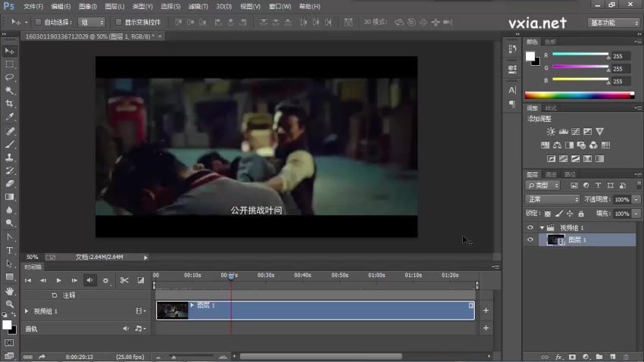The image size is (644, 362).
Task: Select the Rectangle shape tool
Action: (9, 276)
